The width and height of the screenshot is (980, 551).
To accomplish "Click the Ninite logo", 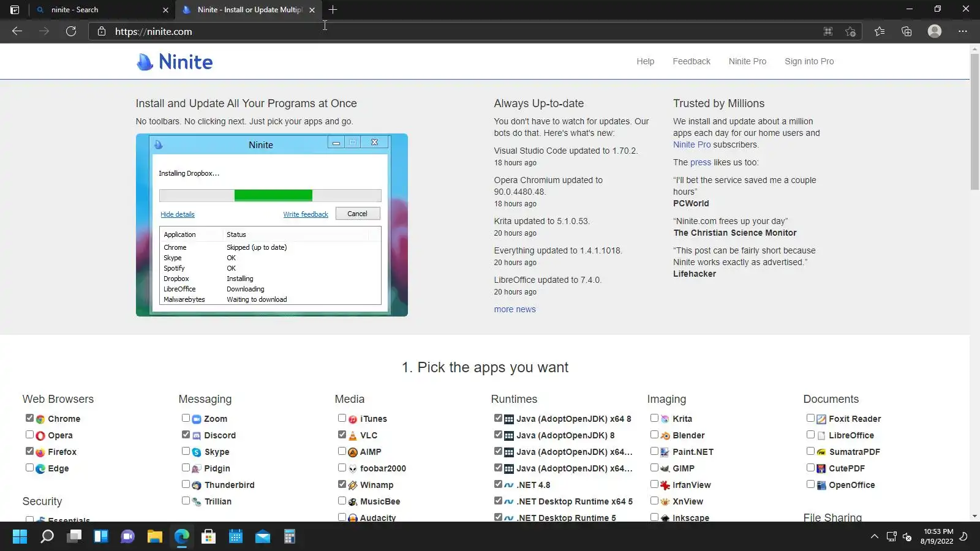I will [175, 62].
